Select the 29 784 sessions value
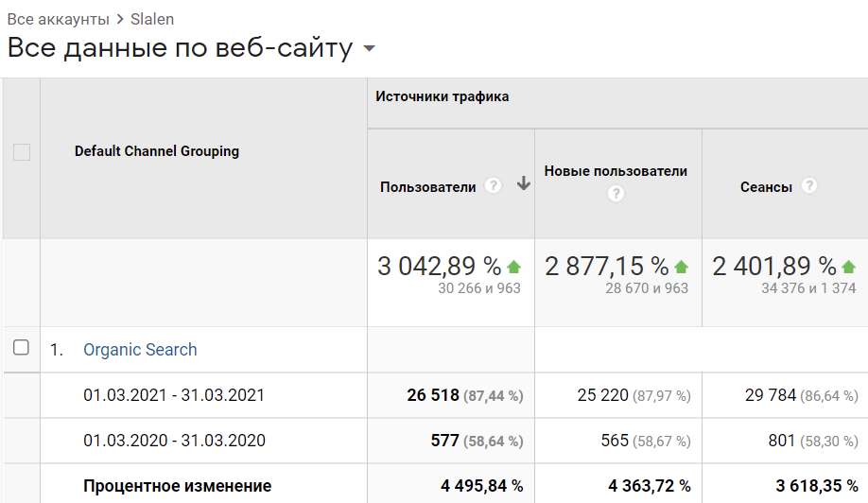868x503 pixels. (x=771, y=395)
